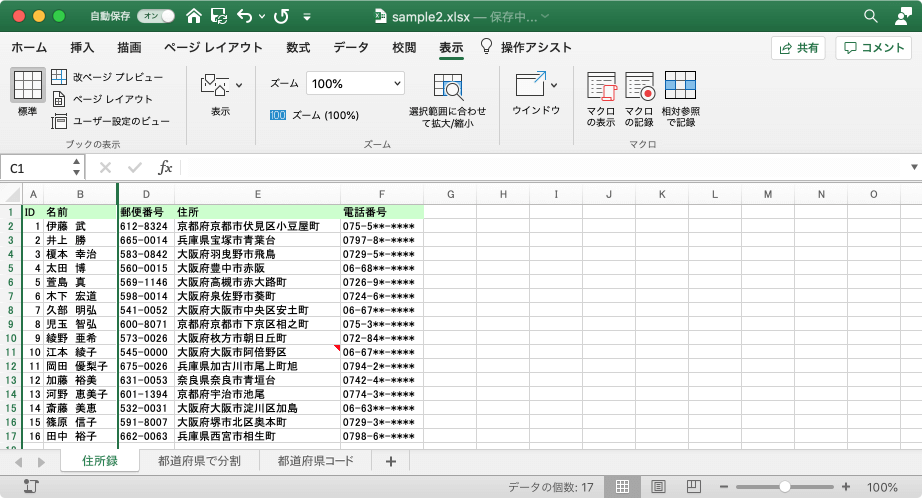
Task: Select Page Layout view icon in status bar
Action: (x=659, y=487)
